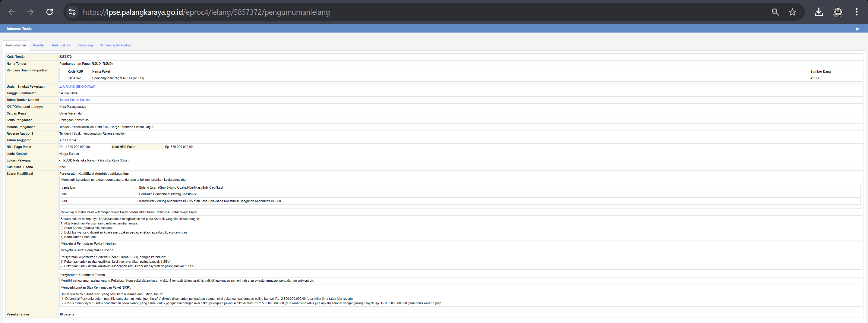
Task: Switch to Pemenang Berkontrak tab
Action: (x=115, y=45)
